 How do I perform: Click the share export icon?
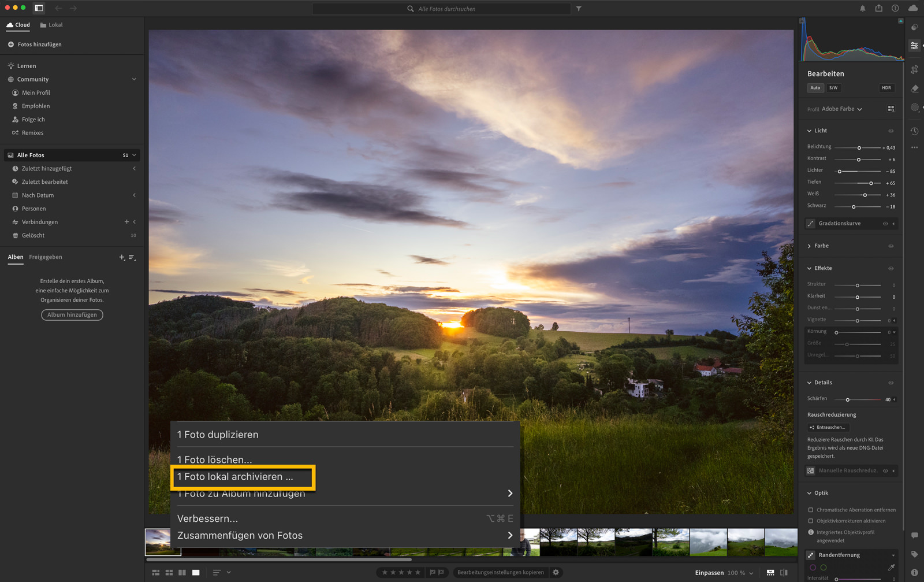coord(878,8)
